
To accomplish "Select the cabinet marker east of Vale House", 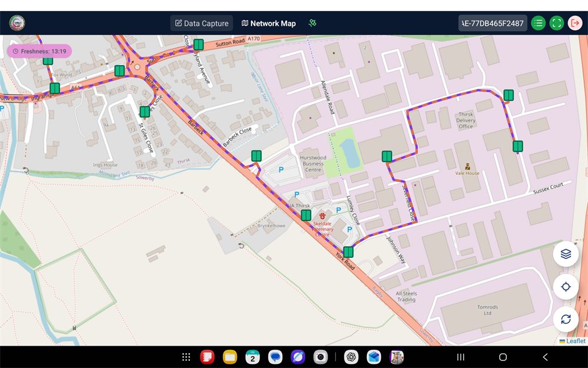I will coord(518,146).
